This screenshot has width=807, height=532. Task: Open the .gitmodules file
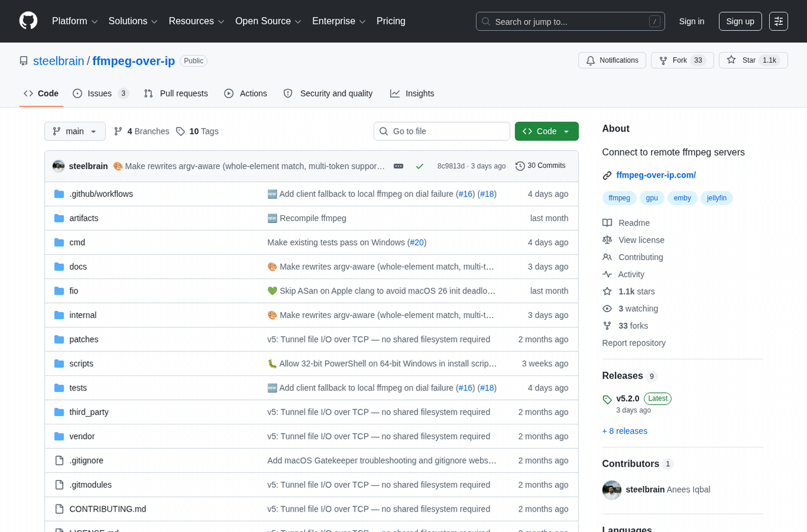[x=90, y=485]
